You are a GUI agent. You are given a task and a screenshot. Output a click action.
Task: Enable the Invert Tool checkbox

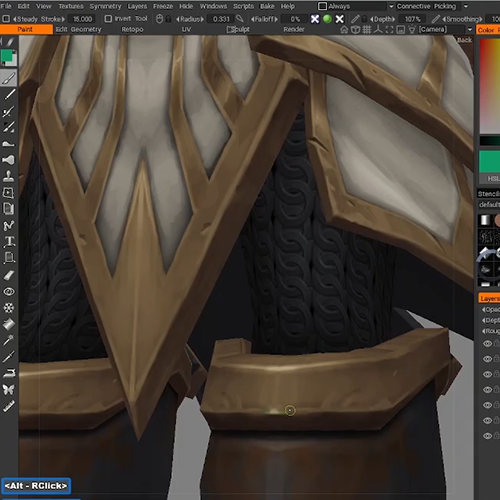(108, 19)
